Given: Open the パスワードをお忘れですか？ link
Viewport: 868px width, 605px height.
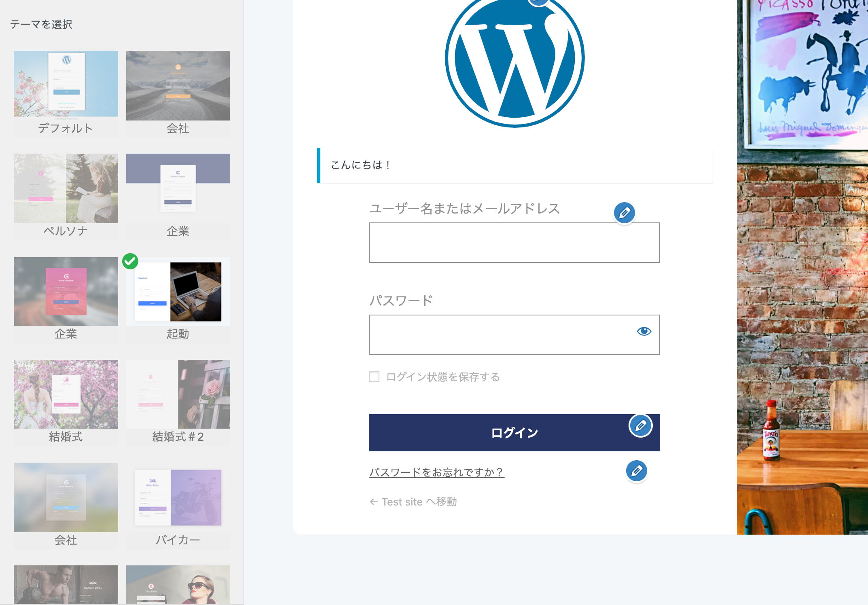Looking at the screenshot, I should coord(436,472).
